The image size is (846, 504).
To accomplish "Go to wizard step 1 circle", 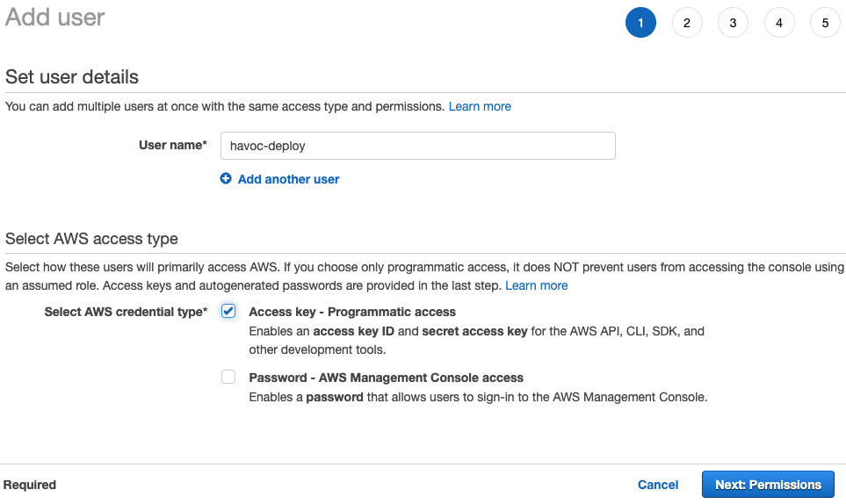I will tap(640, 23).
